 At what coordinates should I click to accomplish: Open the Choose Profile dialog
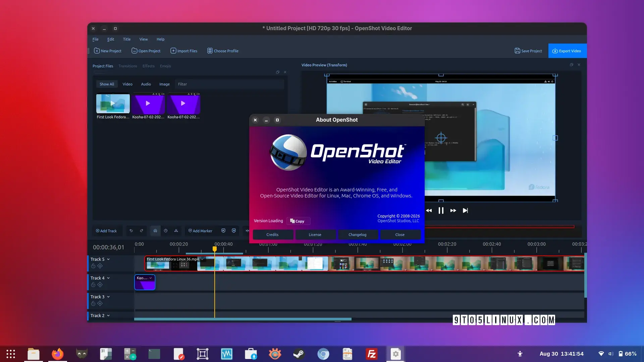click(223, 51)
